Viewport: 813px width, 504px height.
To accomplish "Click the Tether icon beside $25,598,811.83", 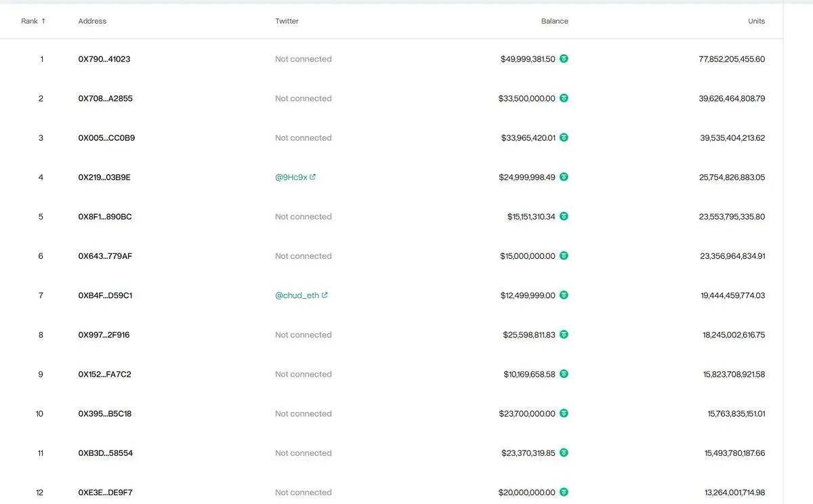I will pos(564,335).
